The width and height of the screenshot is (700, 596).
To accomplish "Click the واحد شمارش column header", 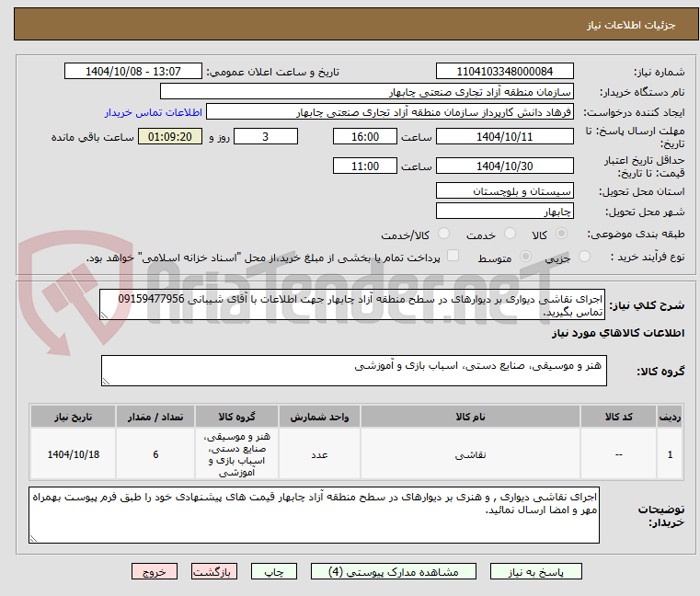I will tap(319, 417).
